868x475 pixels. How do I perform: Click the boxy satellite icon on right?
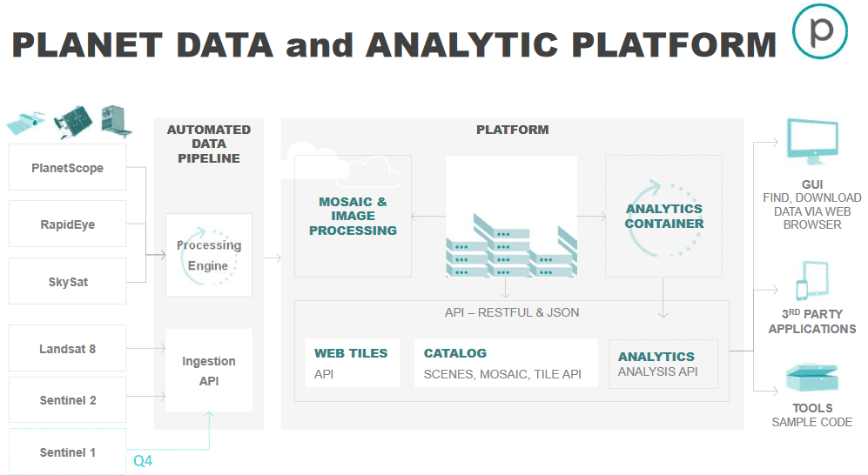click(x=117, y=121)
